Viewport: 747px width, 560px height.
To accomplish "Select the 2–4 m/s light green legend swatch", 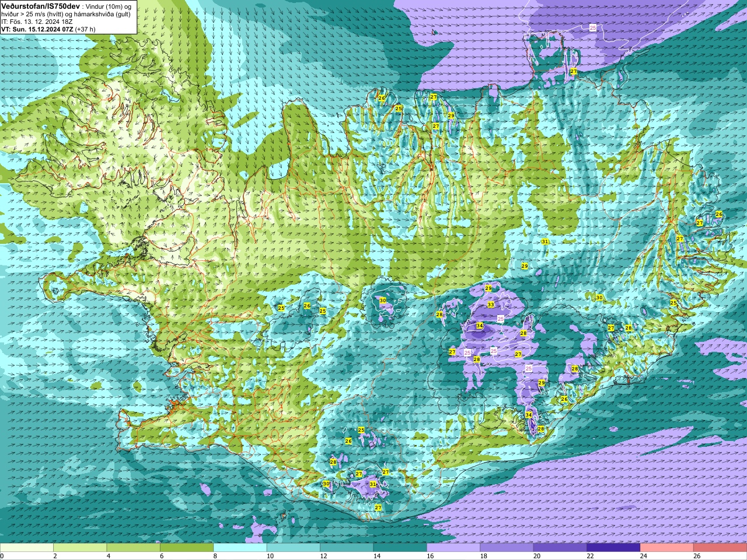I will pos(80,548).
